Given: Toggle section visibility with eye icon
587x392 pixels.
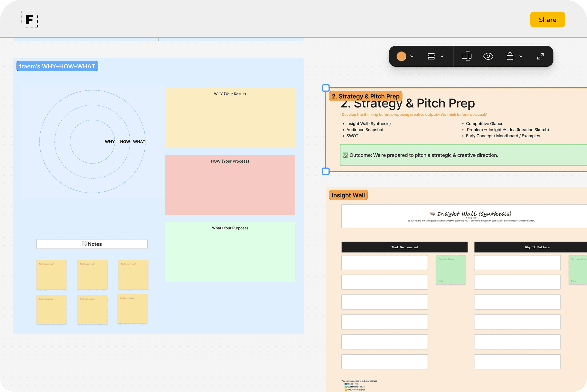Looking at the screenshot, I should (x=488, y=56).
